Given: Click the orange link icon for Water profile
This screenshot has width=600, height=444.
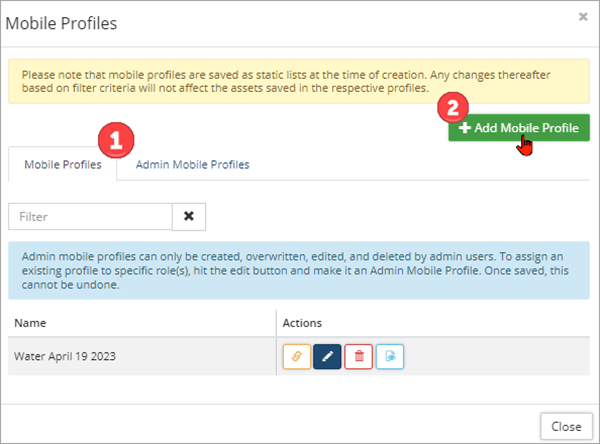Looking at the screenshot, I should 298,356.
